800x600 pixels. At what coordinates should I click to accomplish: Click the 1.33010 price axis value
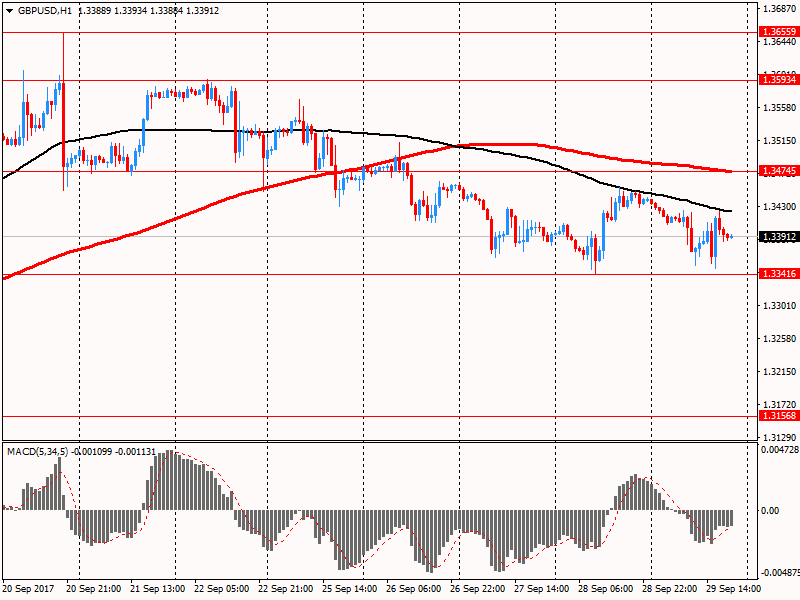coord(780,306)
